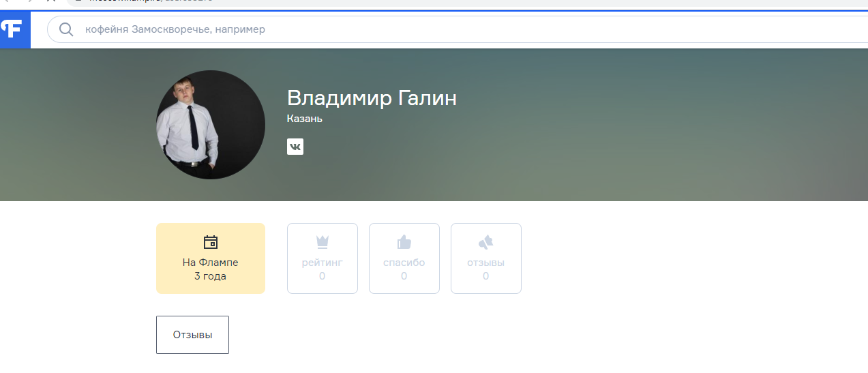Focus the search field with кофейня placeholder
Image resolution: width=868 pixels, height=373 pixels.
tap(409, 29)
